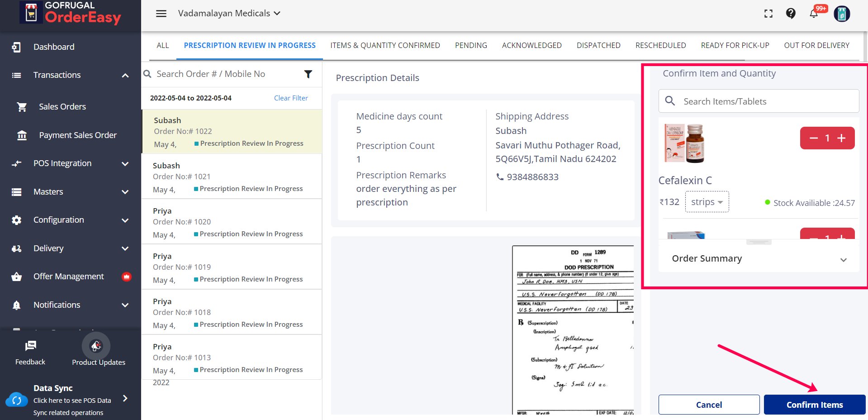Viewport: 868px width, 420px height.
Task: Expand the POS Integration chevron
Action: (125, 164)
